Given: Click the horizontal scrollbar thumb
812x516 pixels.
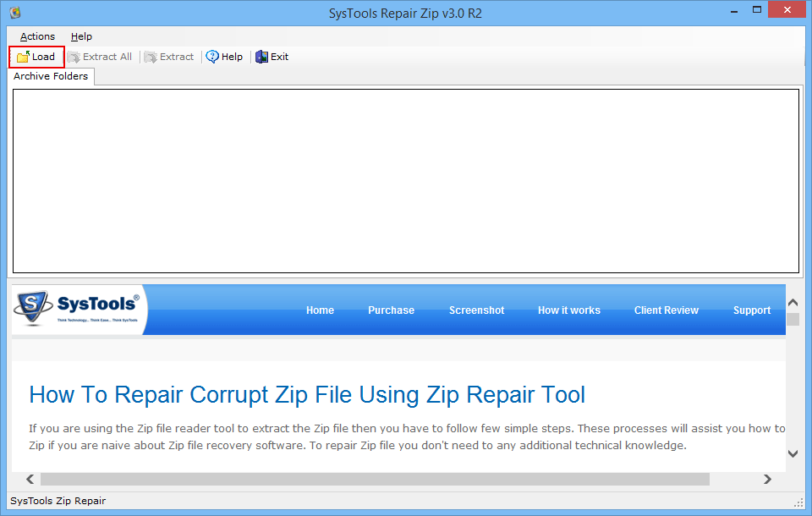Looking at the screenshot, I should pos(375,480).
